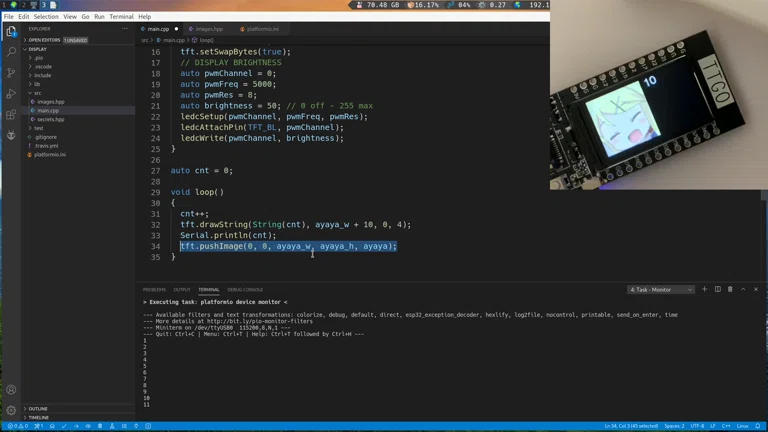Viewport: 768px width, 432px height.
Task: Open notifications bell in status bar
Action: 758,426
